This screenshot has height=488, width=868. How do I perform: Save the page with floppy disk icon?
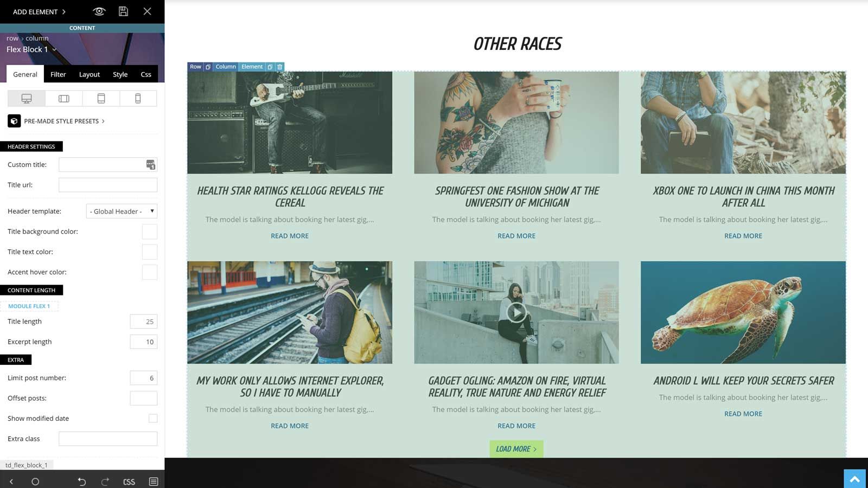click(x=123, y=11)
